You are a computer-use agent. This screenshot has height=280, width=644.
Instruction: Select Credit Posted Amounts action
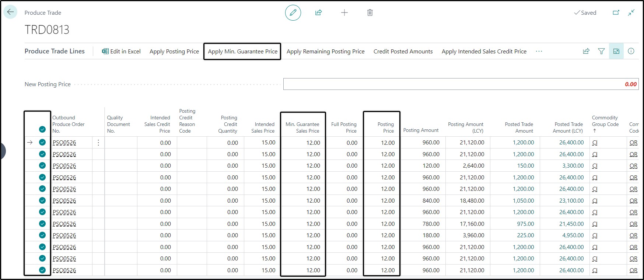pos(403,51)
